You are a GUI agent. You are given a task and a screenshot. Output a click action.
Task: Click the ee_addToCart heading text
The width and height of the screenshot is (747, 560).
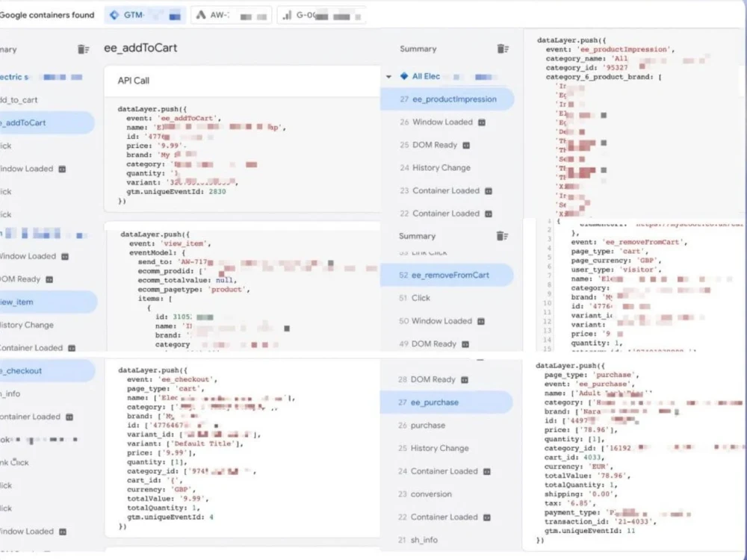[x=140, y=48]
